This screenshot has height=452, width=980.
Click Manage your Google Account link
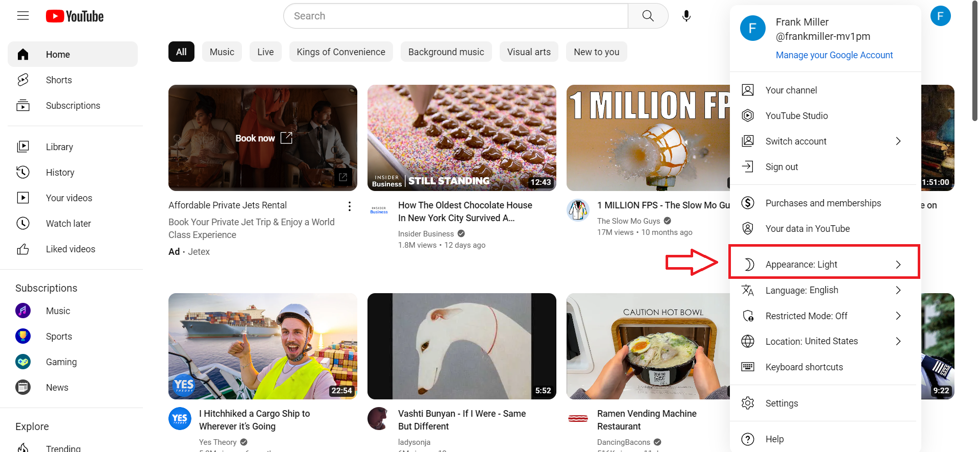[x=834, y=55]
